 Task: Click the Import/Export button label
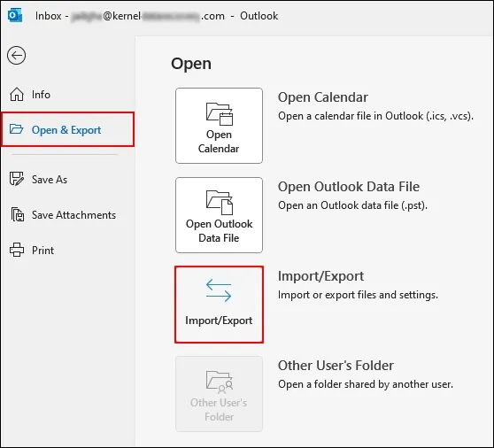pos(219,321)
